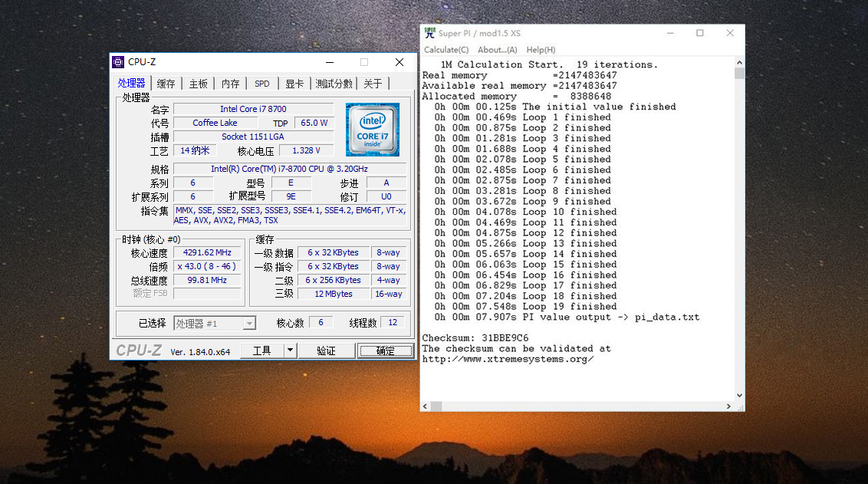Click the Super PI vertical scrollbar thumb
The height and width of the screenshot is (484, 868).
[740, 73]
